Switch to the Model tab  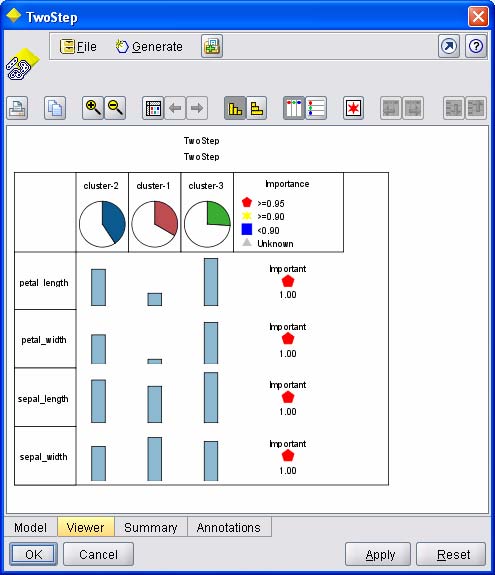30,527
